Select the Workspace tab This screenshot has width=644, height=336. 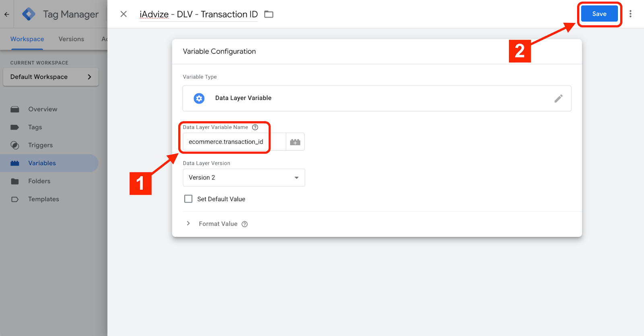[x=27, y=39]
